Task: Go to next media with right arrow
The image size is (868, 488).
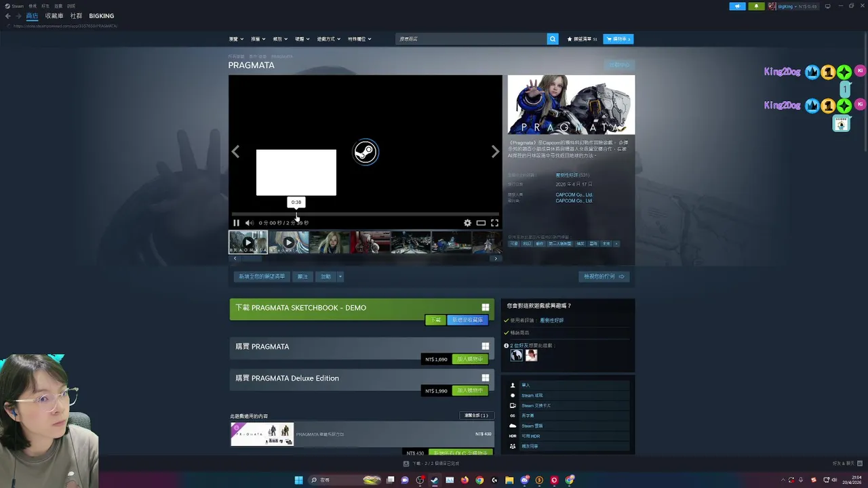Action: (495, 152)
